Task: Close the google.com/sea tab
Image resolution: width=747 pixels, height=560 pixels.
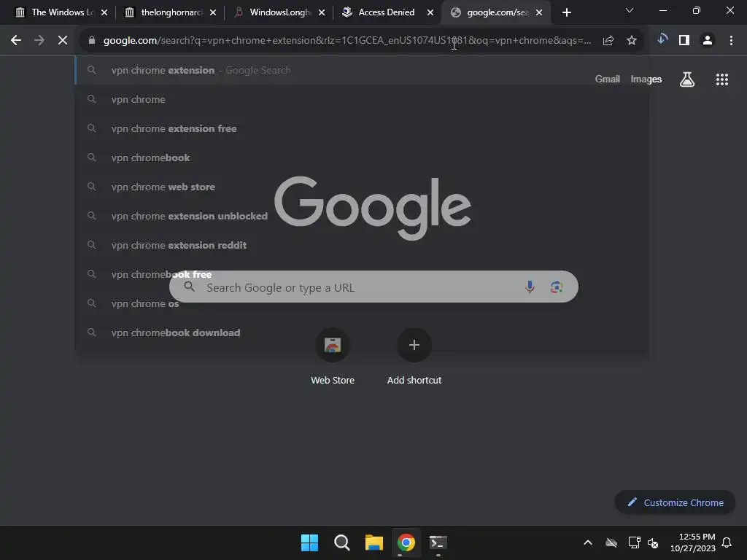Action: [539, 12]
